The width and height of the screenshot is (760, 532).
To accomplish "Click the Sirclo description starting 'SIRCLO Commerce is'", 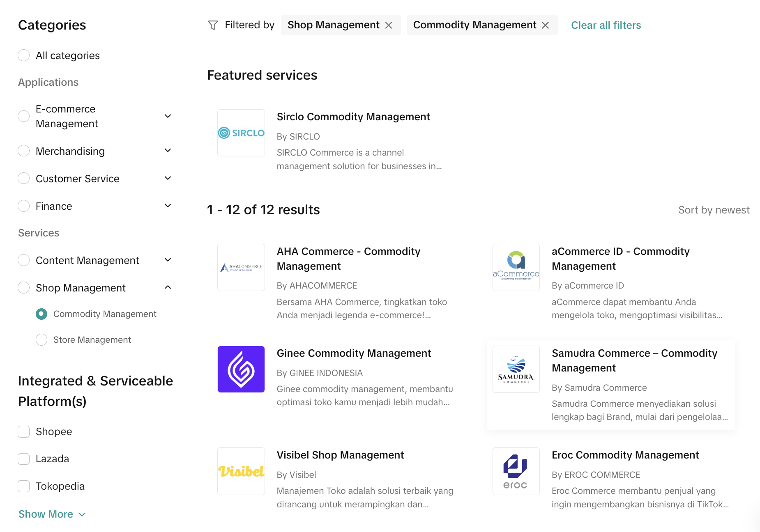I will pos(359,159).
